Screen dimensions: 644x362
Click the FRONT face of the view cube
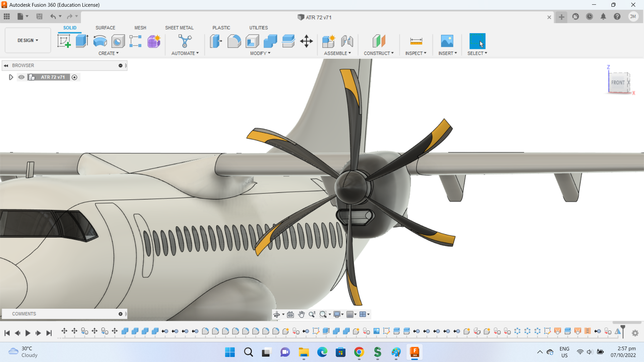[618, 82]
